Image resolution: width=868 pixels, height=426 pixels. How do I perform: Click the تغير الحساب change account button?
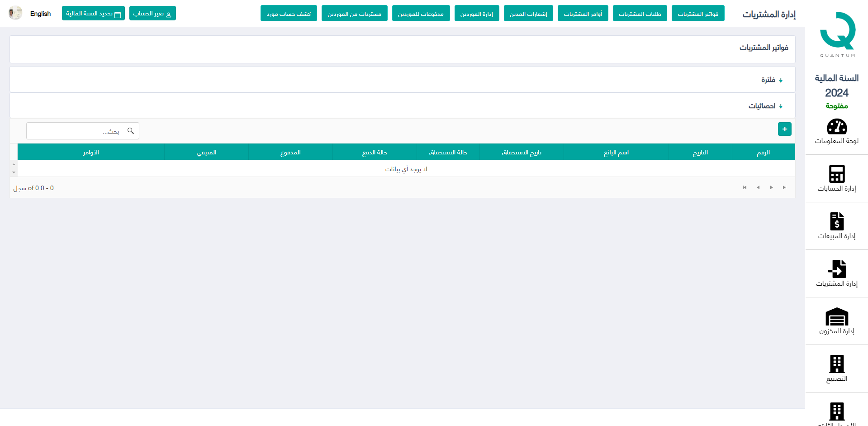click(x=152, y=14)
